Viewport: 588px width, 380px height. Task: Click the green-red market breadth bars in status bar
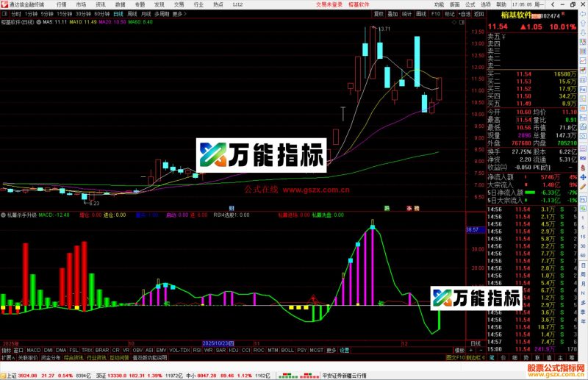click(x=298, y=376)
